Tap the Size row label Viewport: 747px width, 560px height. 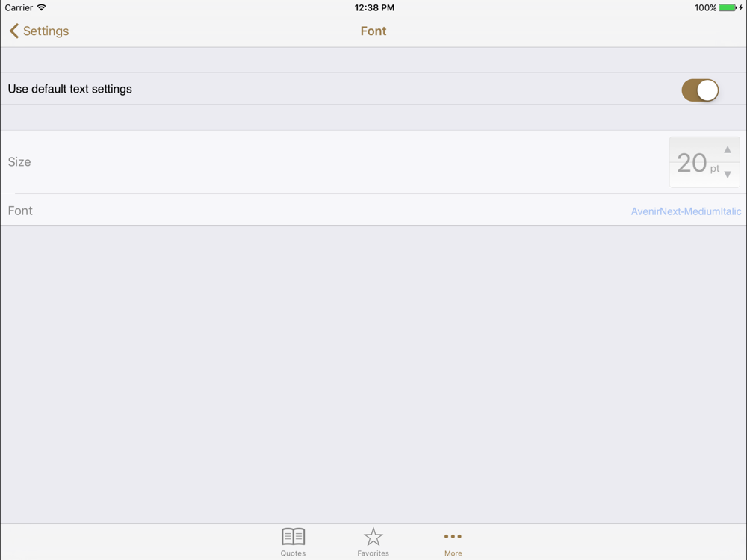(x=19, y=162)
